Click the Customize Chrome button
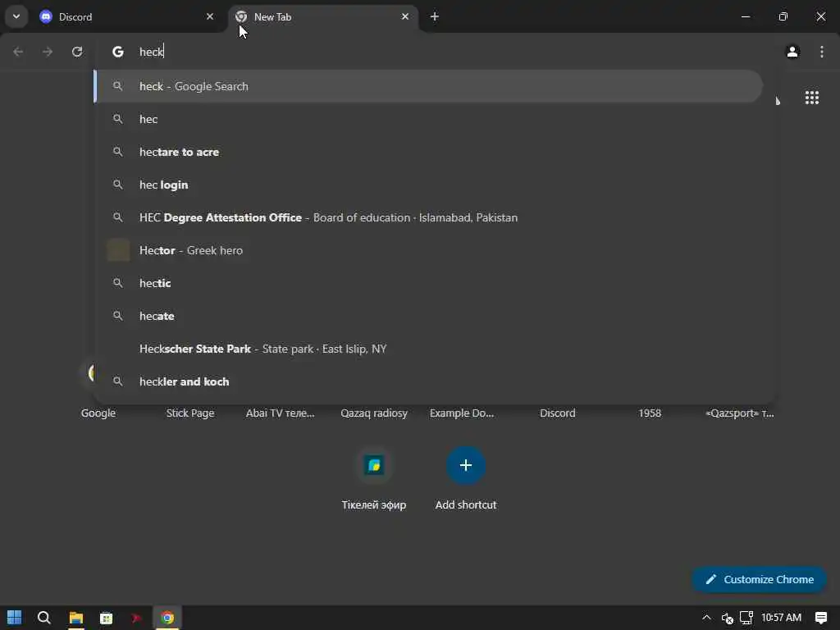 [x=759, y=580]
